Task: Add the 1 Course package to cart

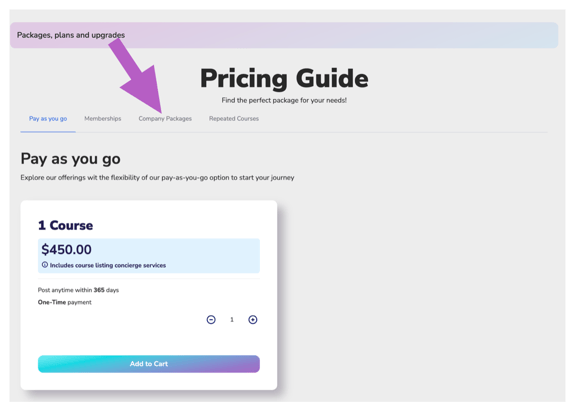Action: [149, 364]
